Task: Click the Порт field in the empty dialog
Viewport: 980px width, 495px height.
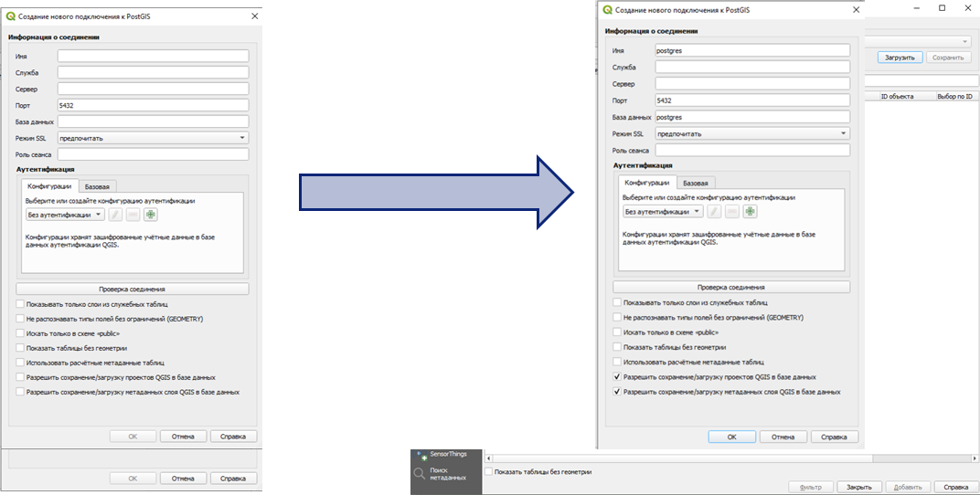Action: point(154,105)
